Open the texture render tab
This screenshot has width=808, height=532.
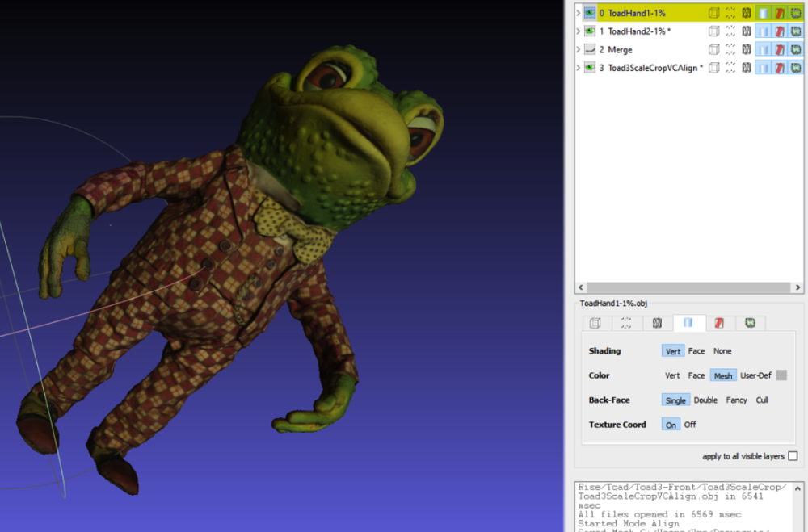751,323
